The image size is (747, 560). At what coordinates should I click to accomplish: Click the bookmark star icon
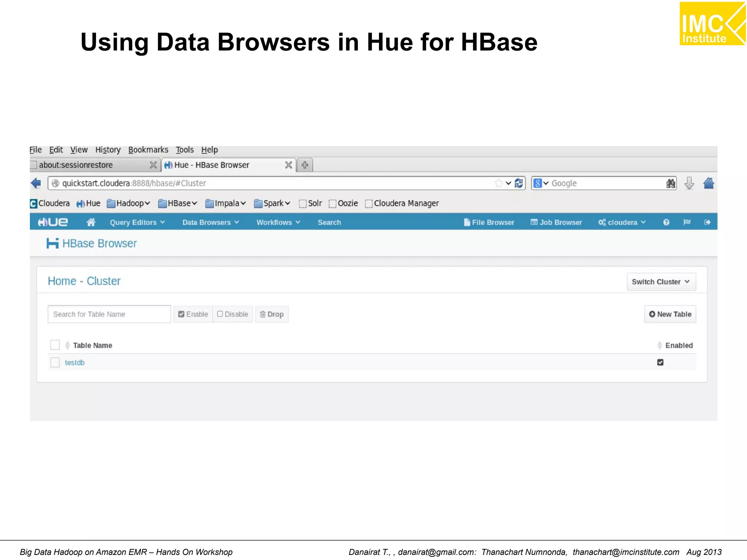point(498,183)
